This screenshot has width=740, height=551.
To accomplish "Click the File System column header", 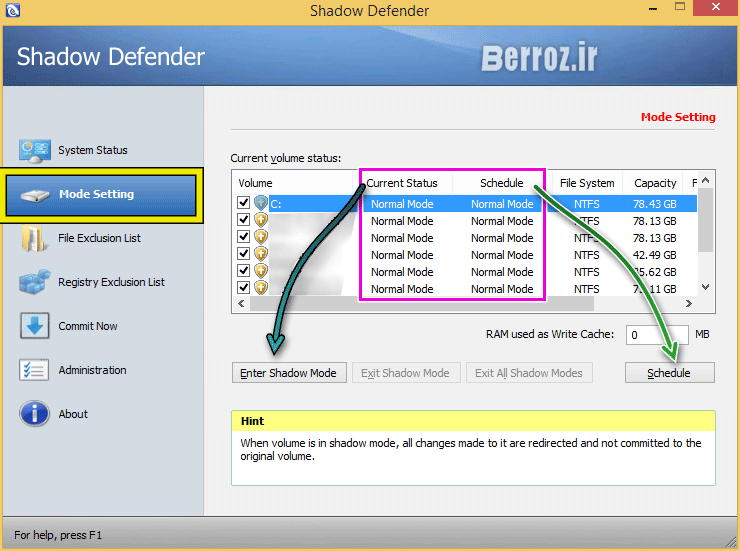I will tap(587, 183).
